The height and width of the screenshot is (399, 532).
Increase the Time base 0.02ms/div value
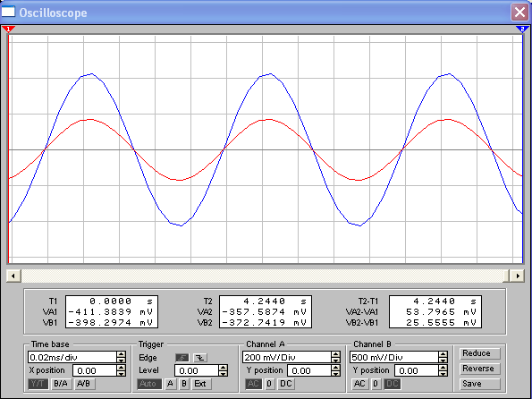click(121, 354)
